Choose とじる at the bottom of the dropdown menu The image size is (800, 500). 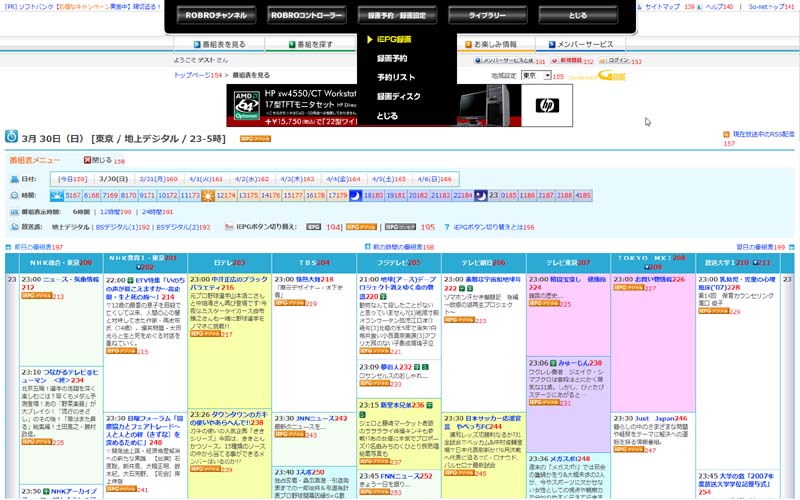click(387, 116)
